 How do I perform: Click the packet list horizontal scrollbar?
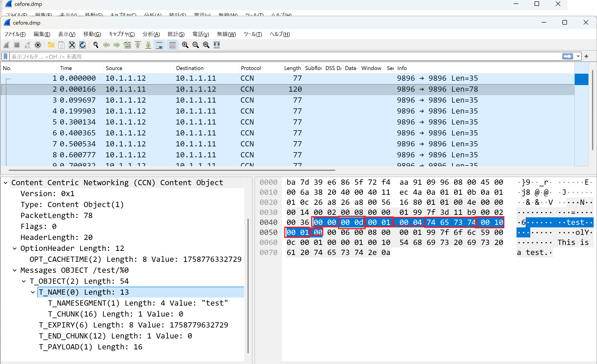click(x=172, y=170)
